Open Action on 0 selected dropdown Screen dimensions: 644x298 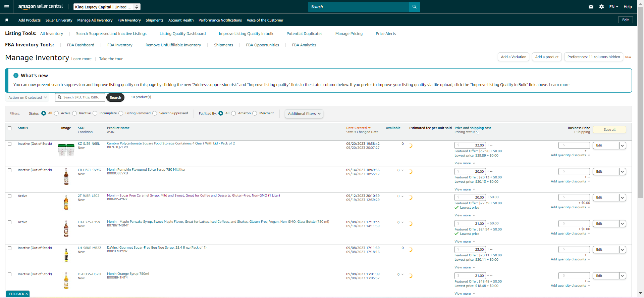27,97
